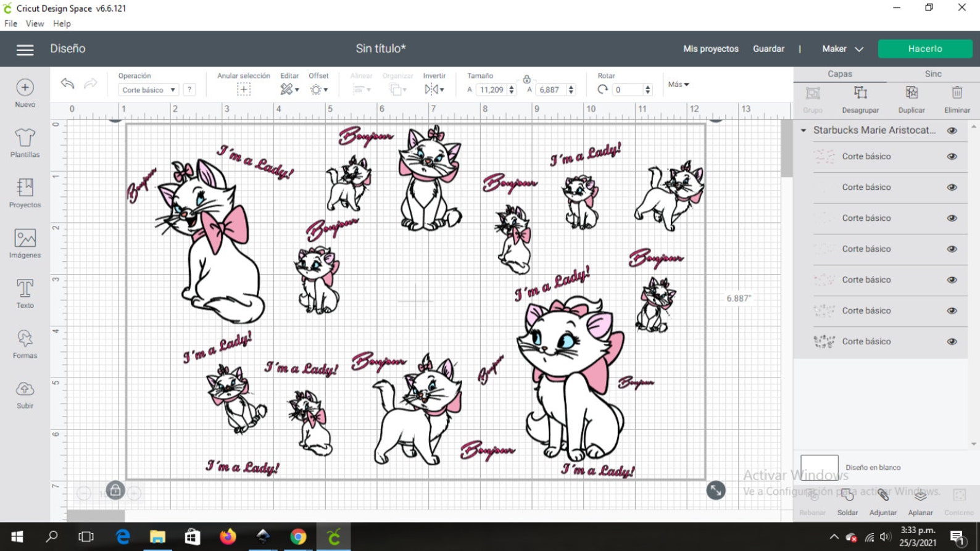Click the Duplicar duplicate icon
The width and height of the screenshot is (980, 551).
911,93
